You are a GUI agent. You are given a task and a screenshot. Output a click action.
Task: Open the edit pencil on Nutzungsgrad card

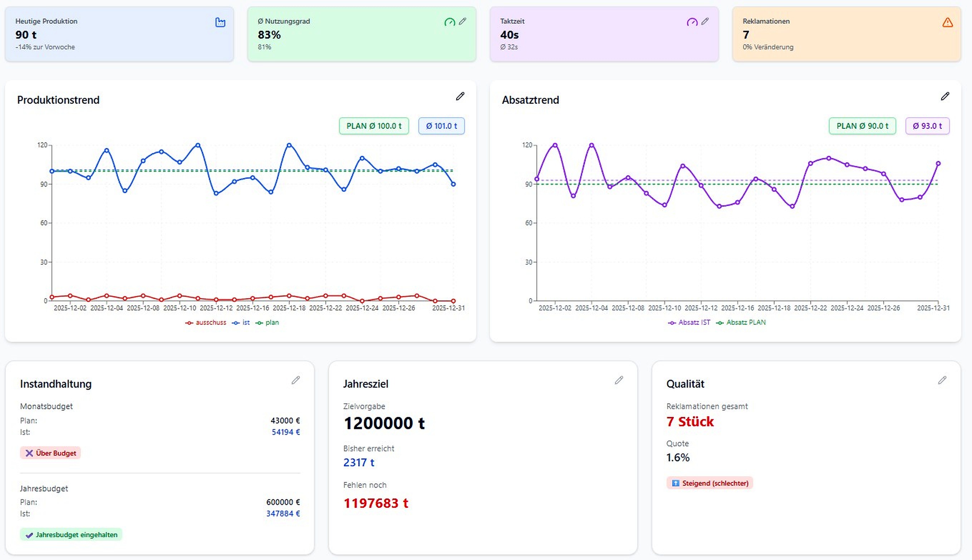pos(463,22)
